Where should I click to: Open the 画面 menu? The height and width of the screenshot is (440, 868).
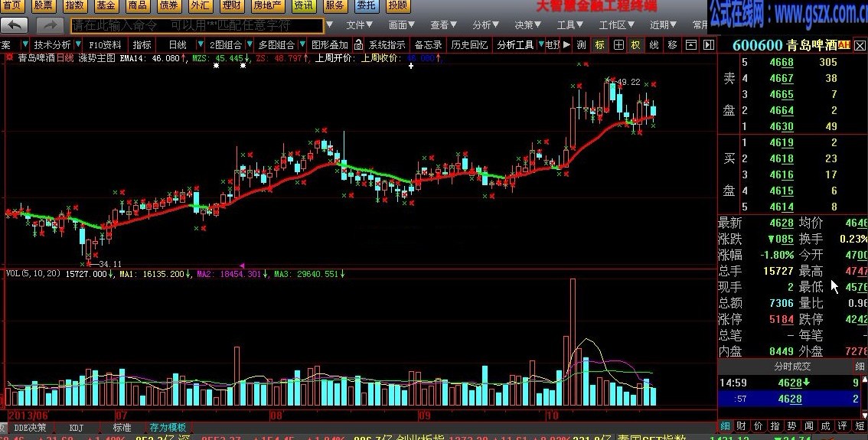click(401, 25)
